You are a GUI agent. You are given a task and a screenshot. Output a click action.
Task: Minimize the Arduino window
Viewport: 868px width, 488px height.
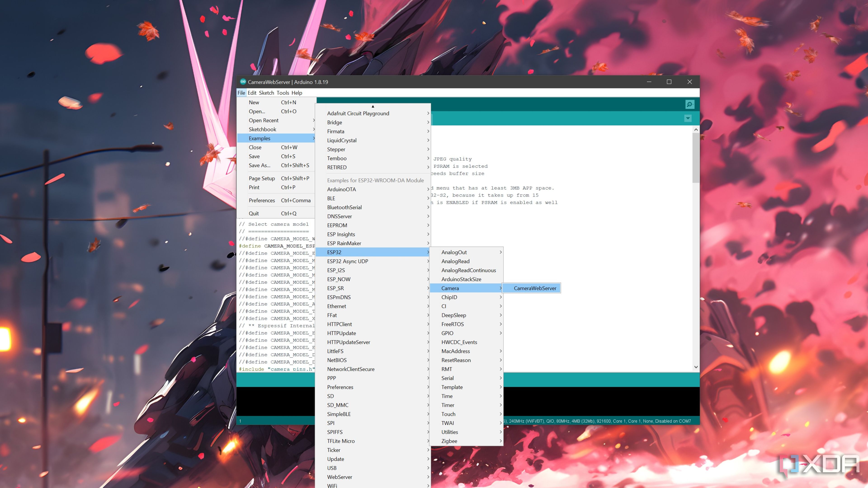649,82
